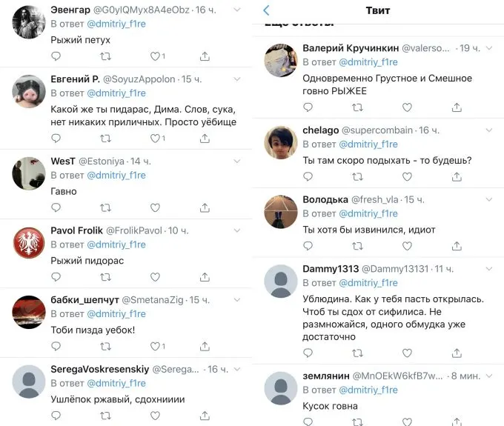Retweet Евгений Р.'s reply
This screenshot has width=504, height=426.
pyautogui.click(x=105, y=139)
